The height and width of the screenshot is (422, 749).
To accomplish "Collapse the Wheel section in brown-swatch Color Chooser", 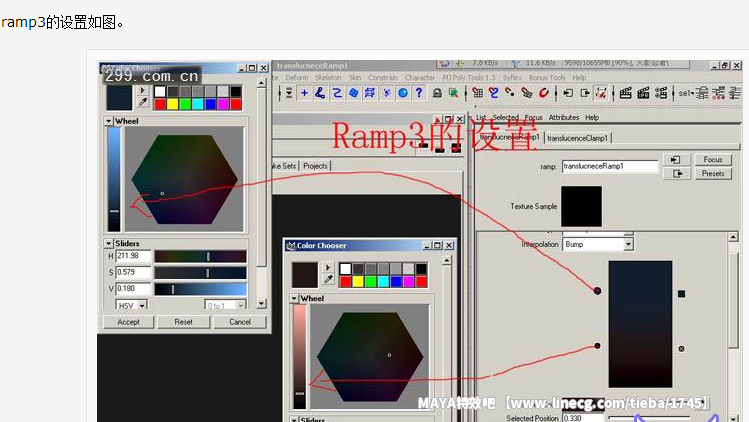I will 294,298.
